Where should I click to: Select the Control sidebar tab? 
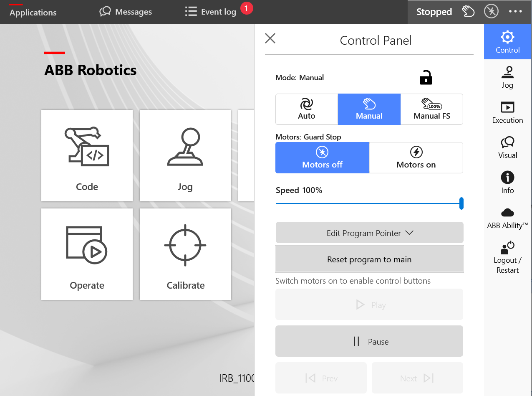[507, 42]
